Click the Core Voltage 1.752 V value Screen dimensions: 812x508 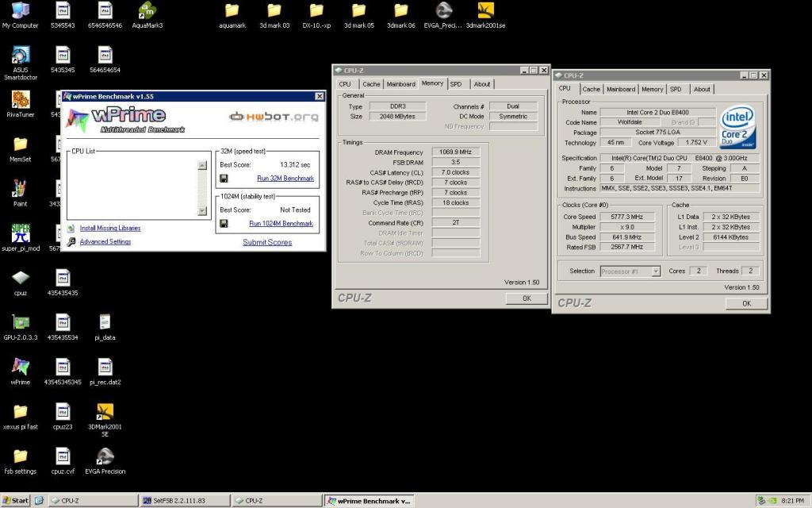tap(696, 142)
